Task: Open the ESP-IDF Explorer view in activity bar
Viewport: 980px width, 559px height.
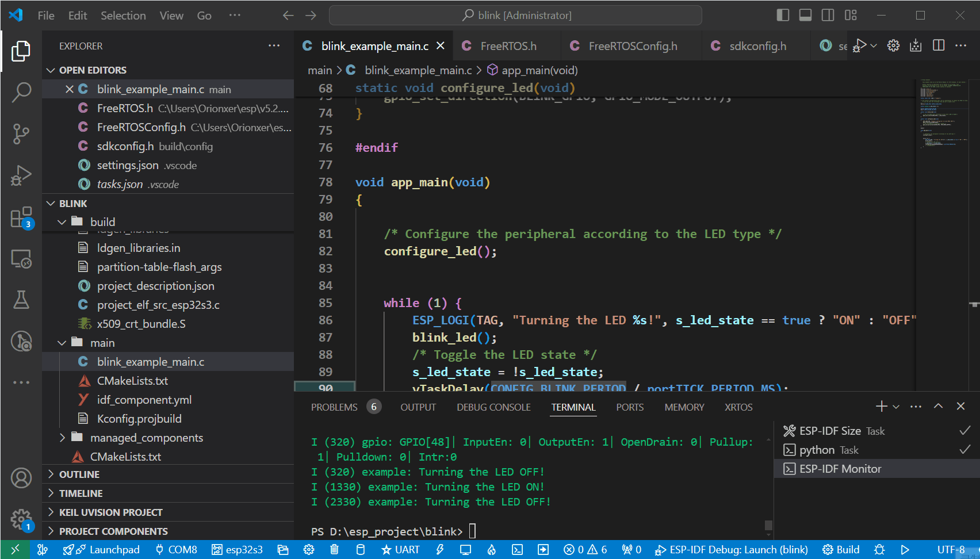Action: click(x=21, y=341)
